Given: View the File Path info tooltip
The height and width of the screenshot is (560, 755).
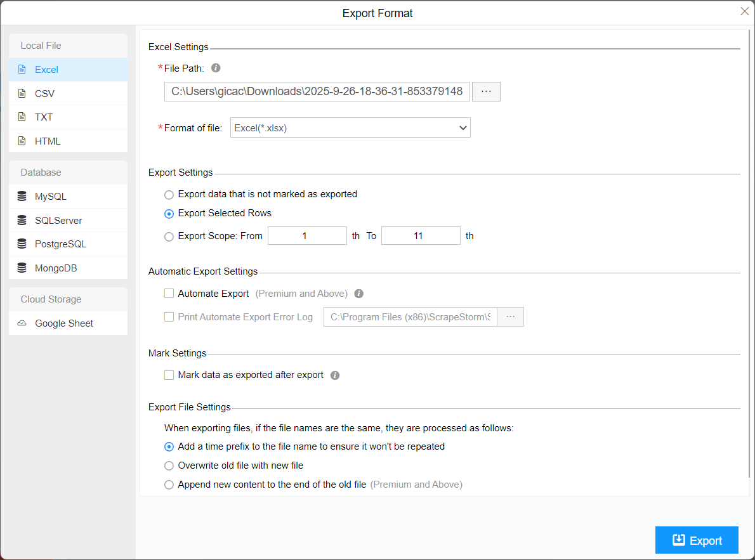Looking at the screenshot, I should tap(215, 67).
